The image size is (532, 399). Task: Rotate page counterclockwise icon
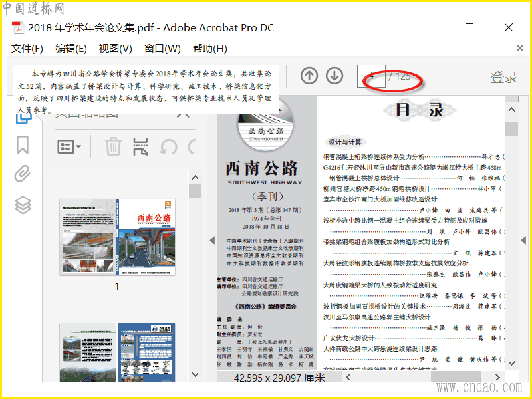coord(169,146)
